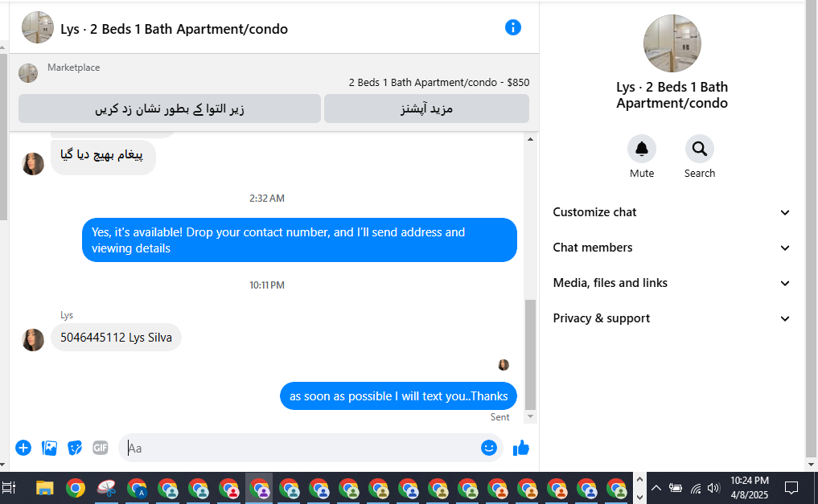Click the mark as pending Urdu button
Viewport: 818px width, 504px height.
pos(170,109)
